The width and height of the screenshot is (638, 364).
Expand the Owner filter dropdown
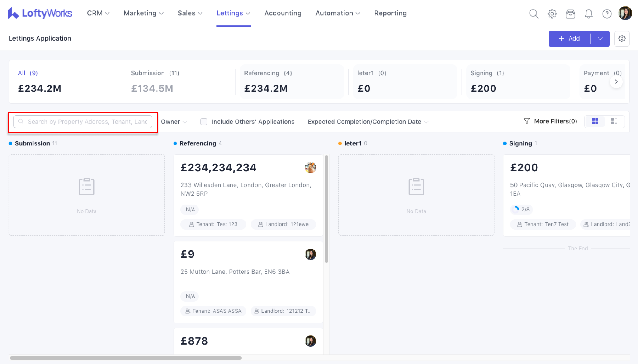174,122
